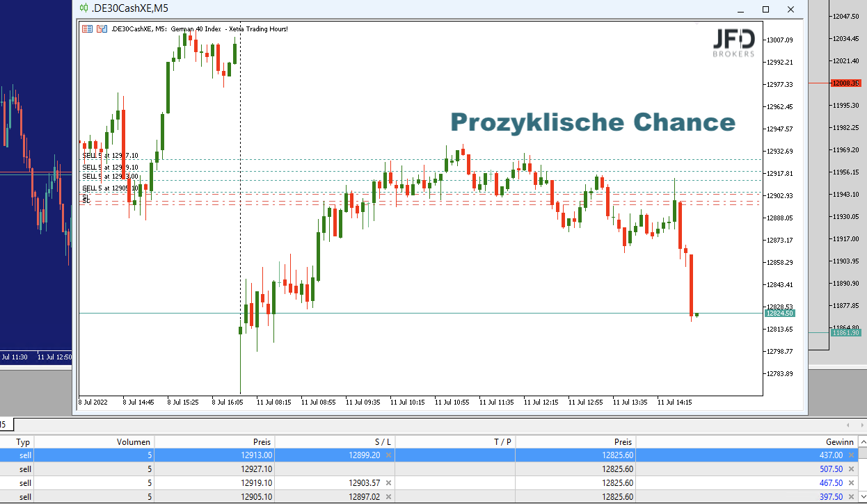This screenshot has width=867, height=504.
Task: Remove the 12903.57 stop loss via its x
Action: (x=388, y=482)
